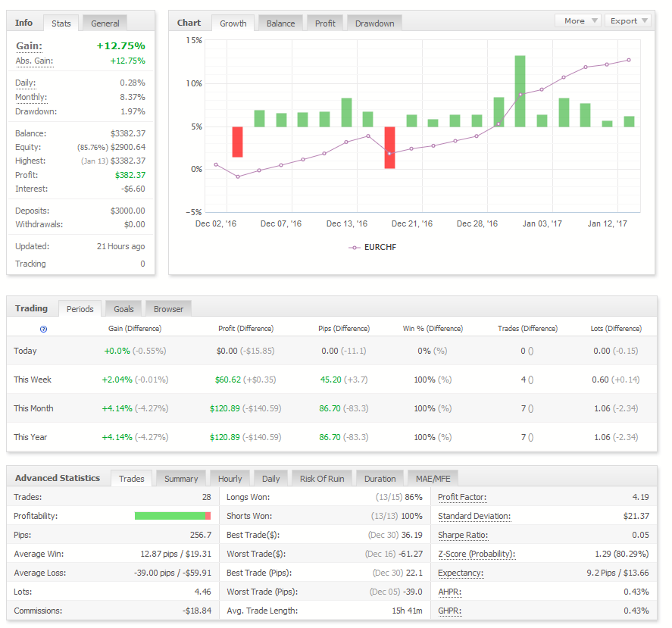This screenshot has height=628, width=672.
Task: Click the first red loss bar on chart
Action: 237,142
